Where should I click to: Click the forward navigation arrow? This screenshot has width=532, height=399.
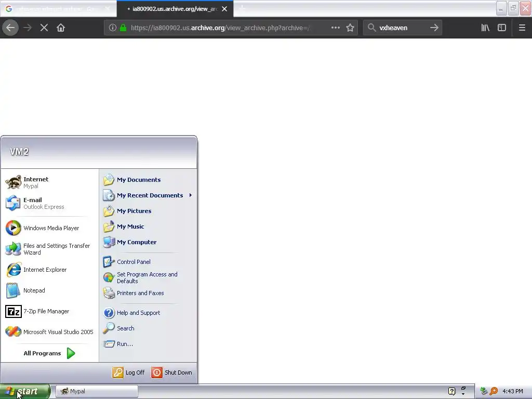point(28,28)
